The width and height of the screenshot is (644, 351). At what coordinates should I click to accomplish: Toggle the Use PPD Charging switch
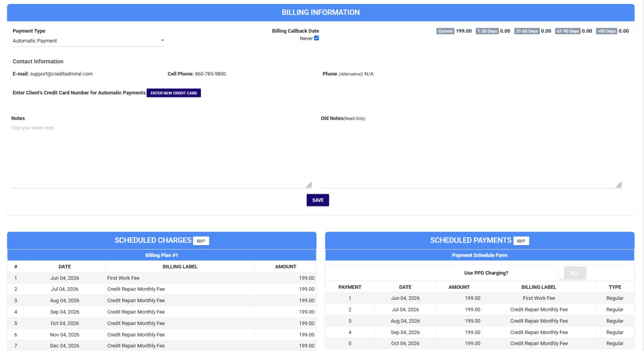[572, 273]
